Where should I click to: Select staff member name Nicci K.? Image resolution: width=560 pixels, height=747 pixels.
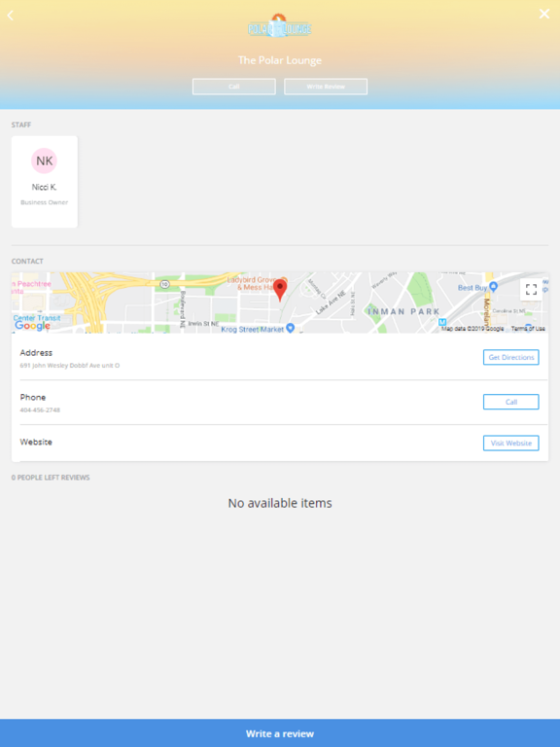click(x=45, y=187)
